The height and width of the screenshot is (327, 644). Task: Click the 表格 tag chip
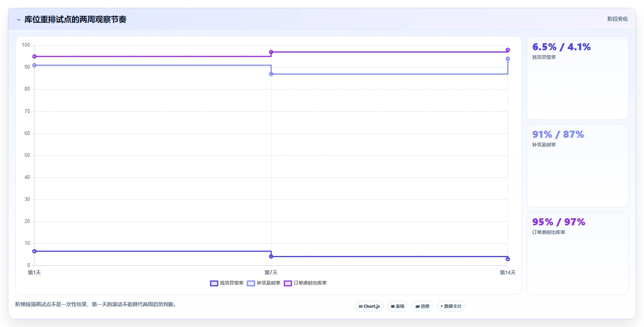[398, 306]
